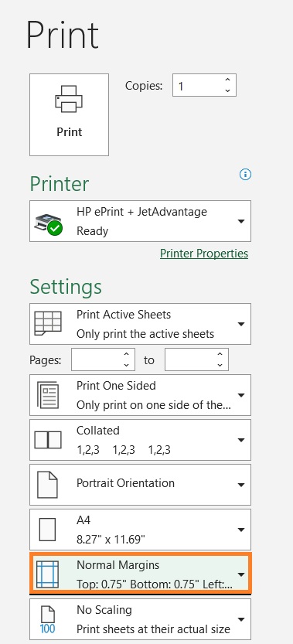Image resolution: width=293 pixels, height=644 pixels.
Task: Open the Normal Margins dropdown arrow
Action: point(241,574)
